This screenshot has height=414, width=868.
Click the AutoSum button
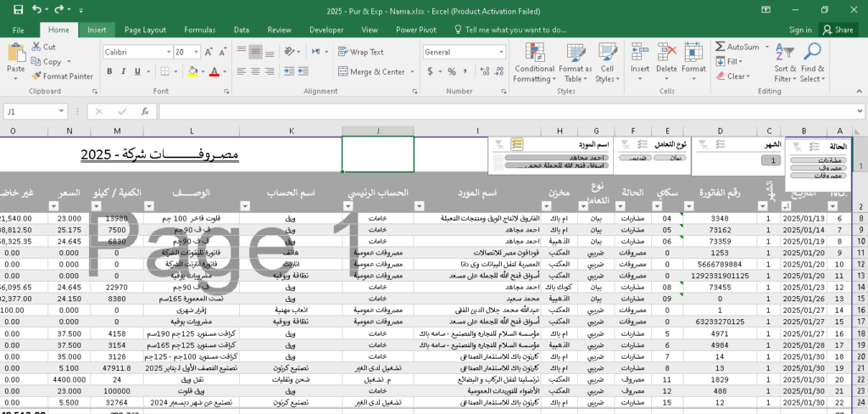(x=737, y=47)
